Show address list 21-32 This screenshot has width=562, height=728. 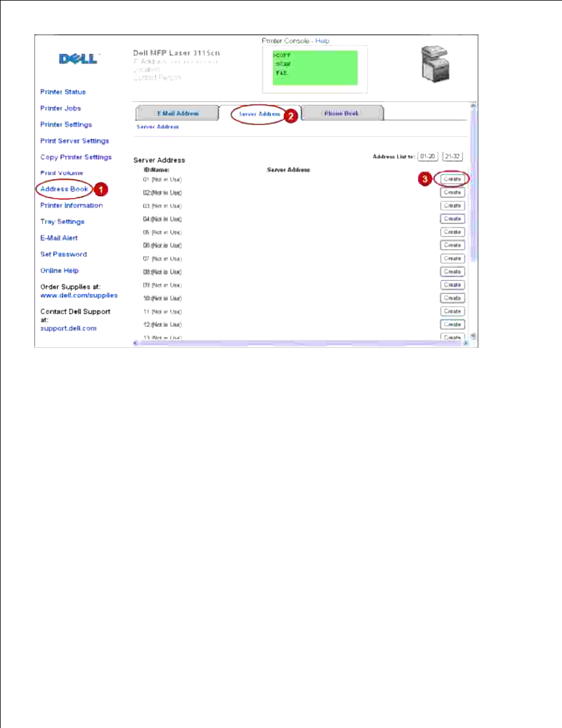452,157
